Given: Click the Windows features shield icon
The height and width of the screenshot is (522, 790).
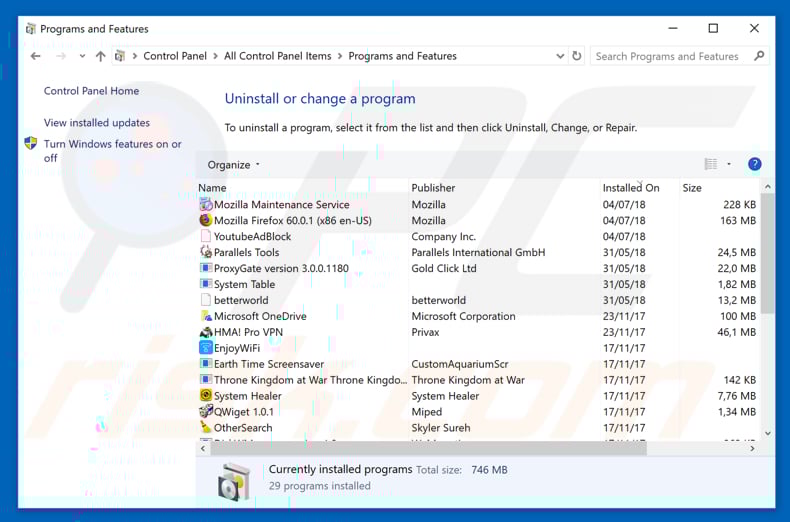Looking at the screenshot, I should 31,143.
